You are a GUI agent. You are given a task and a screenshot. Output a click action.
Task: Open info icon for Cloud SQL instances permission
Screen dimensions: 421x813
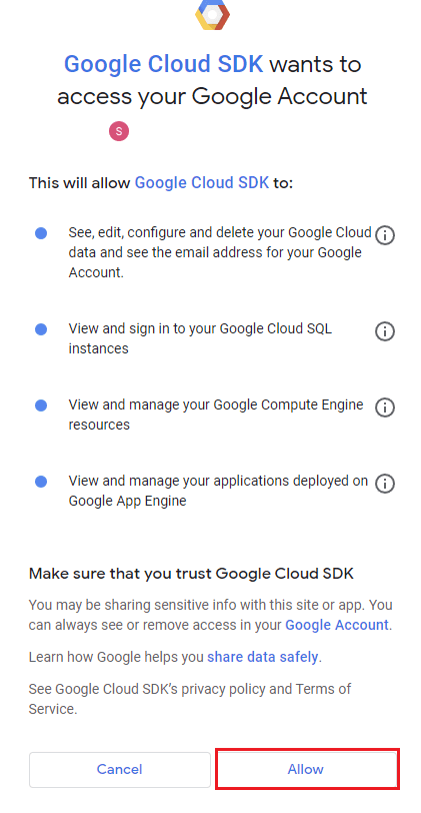point(385,331)
